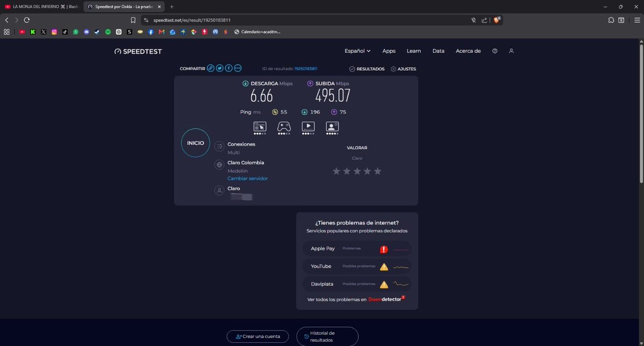Open the apps grid icon in bookmarks bar

(6, 32)
